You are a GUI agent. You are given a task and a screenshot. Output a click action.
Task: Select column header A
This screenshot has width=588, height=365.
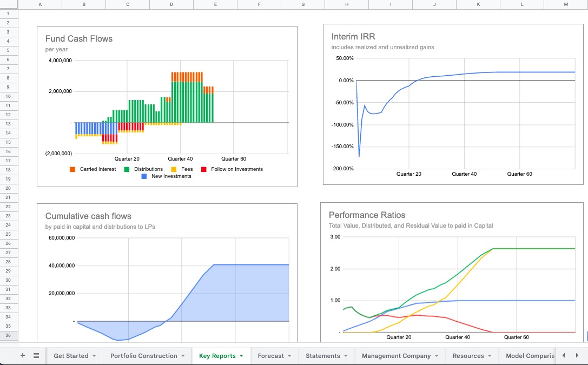point(40,4)
